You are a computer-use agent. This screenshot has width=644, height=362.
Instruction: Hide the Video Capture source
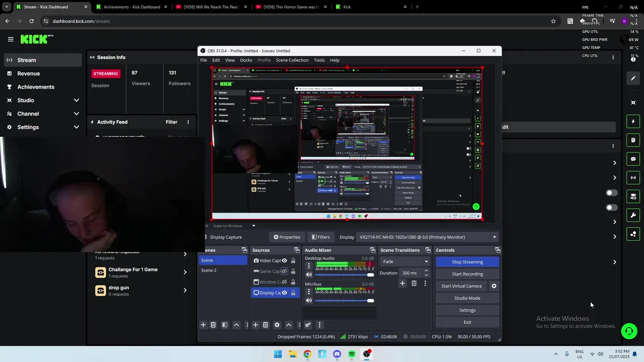point(284,260)
